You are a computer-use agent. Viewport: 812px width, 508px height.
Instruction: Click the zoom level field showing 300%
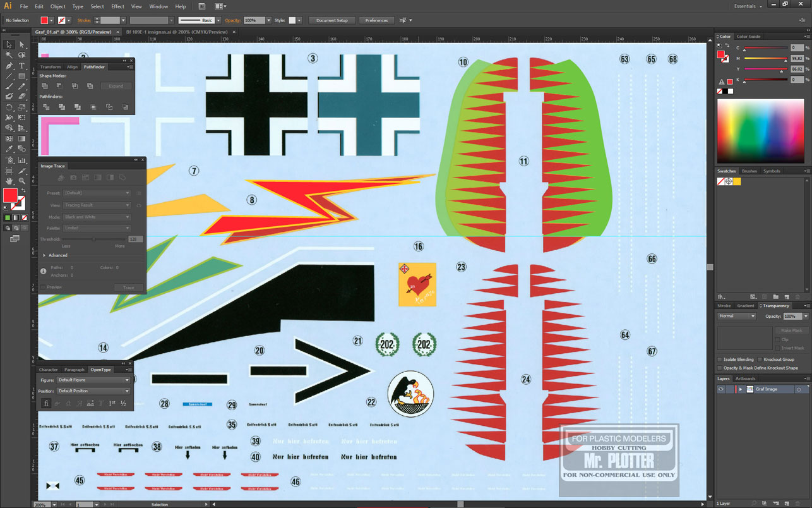click(40, 505)
